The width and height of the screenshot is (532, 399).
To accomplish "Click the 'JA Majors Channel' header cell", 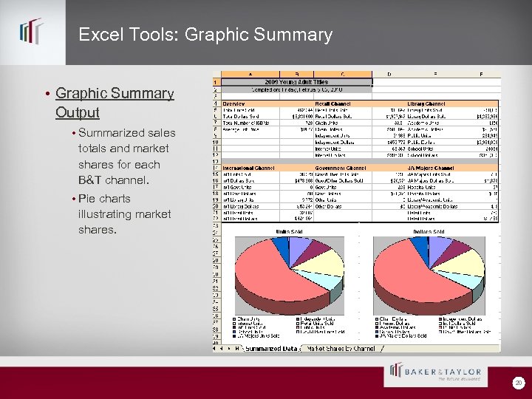I will coord(436,168).
